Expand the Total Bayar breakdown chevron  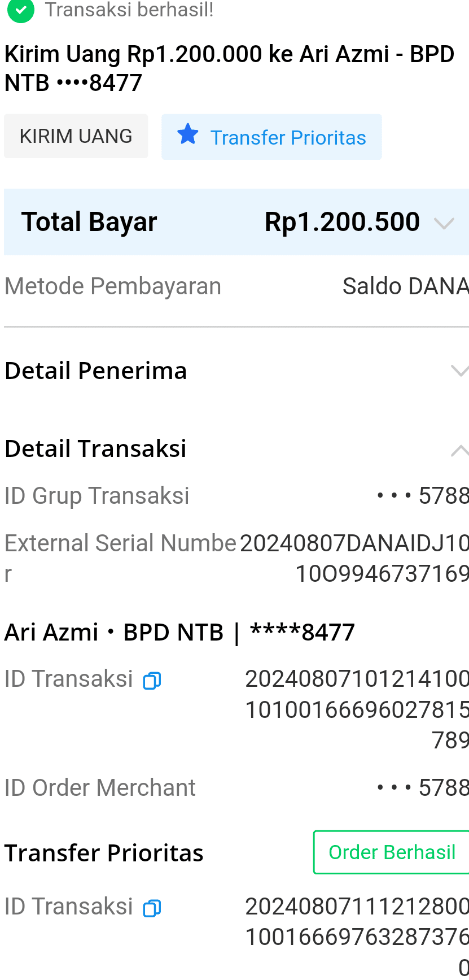pyautogui.click(x=444, y=223)
